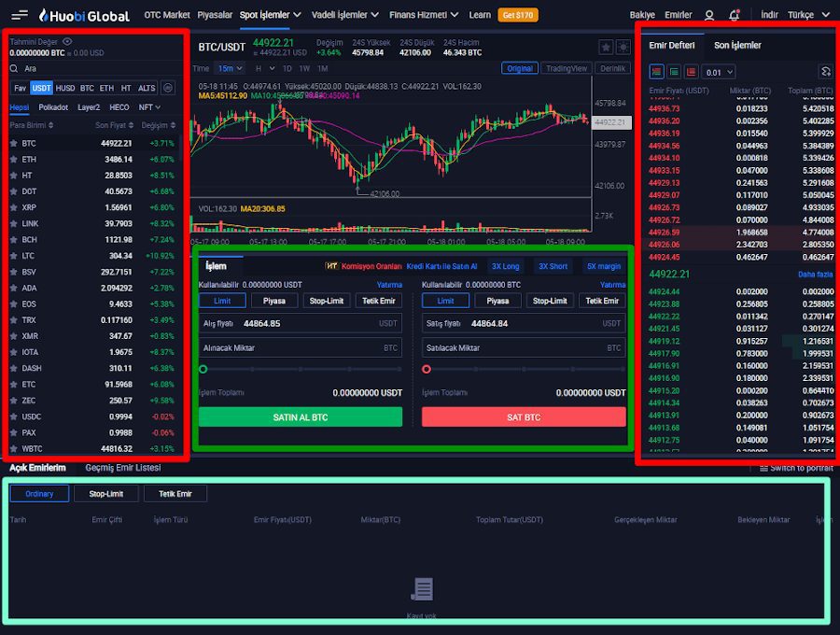Show buy-only order book view icon

(674, 72)
